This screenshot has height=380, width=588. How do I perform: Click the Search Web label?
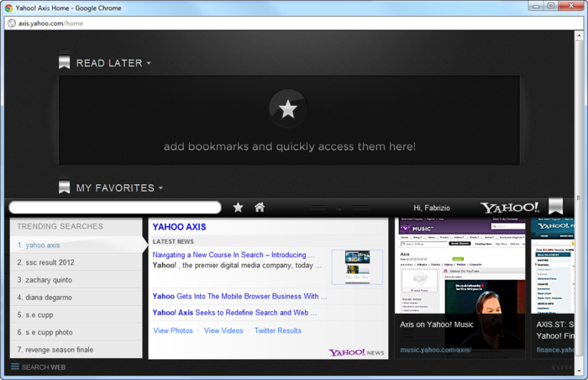[44, 367]
